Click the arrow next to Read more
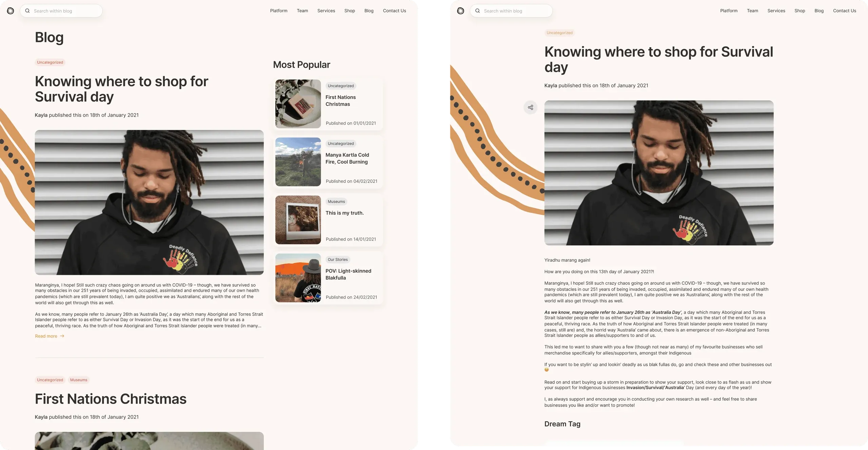 pyautogui.click(x=62, y=336)
